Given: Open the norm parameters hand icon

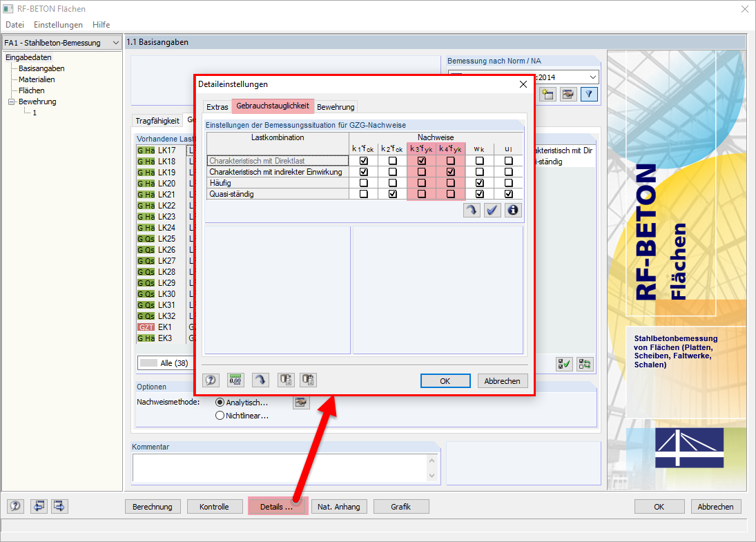Looking at the screenshot, I should click(x=568, y=94).
